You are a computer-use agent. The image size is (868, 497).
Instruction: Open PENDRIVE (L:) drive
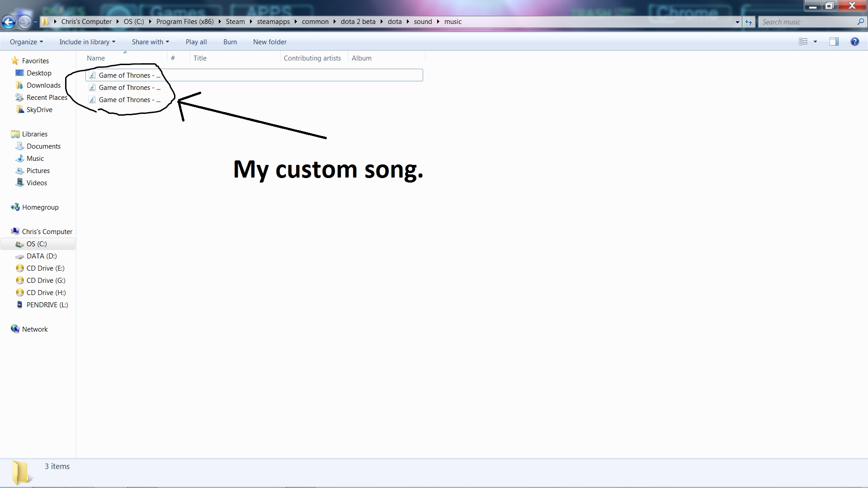[x=47, y=305]
